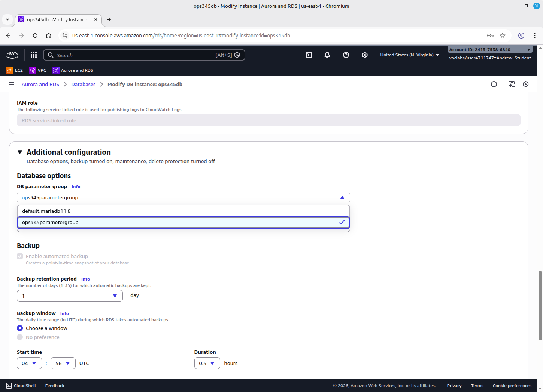The height and width of the screenshot is (392, 543).
Task: Open the AWS notifications bell
Action: [327, 55]
